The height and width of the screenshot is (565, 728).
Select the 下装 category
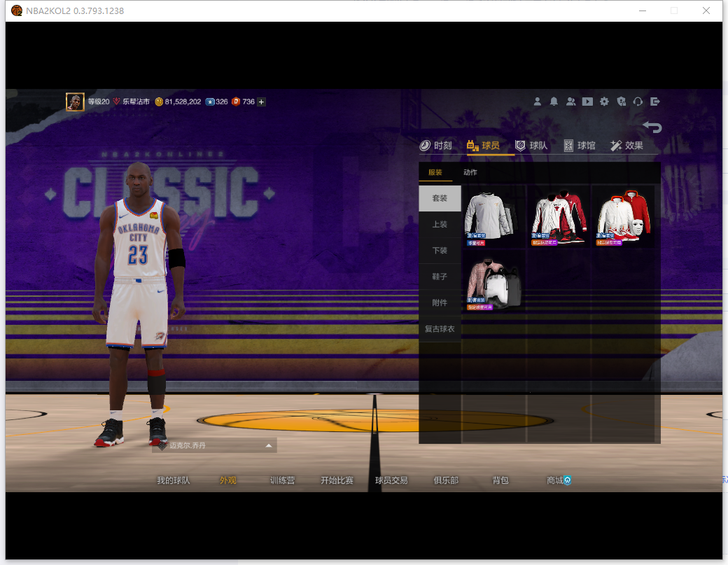tap(440, 251)
